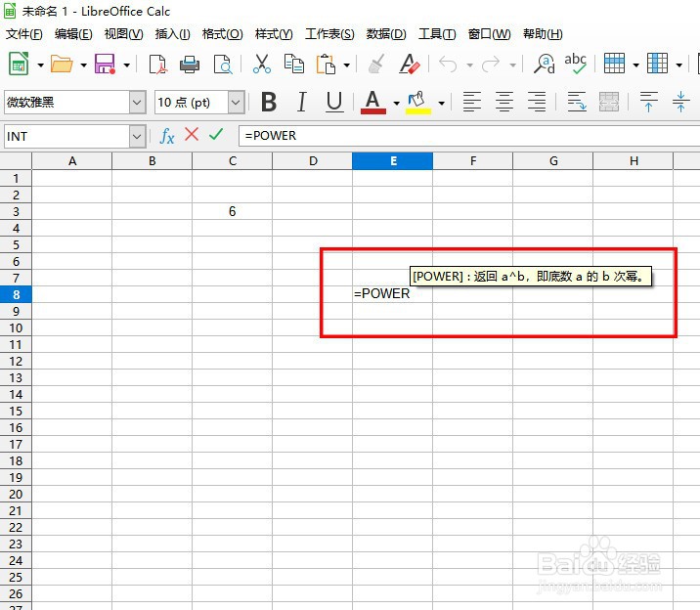Image resolution: width=700 pixels, height=610 pixels.
Task: Clear direct formatting icon
Action: [409, 64]
